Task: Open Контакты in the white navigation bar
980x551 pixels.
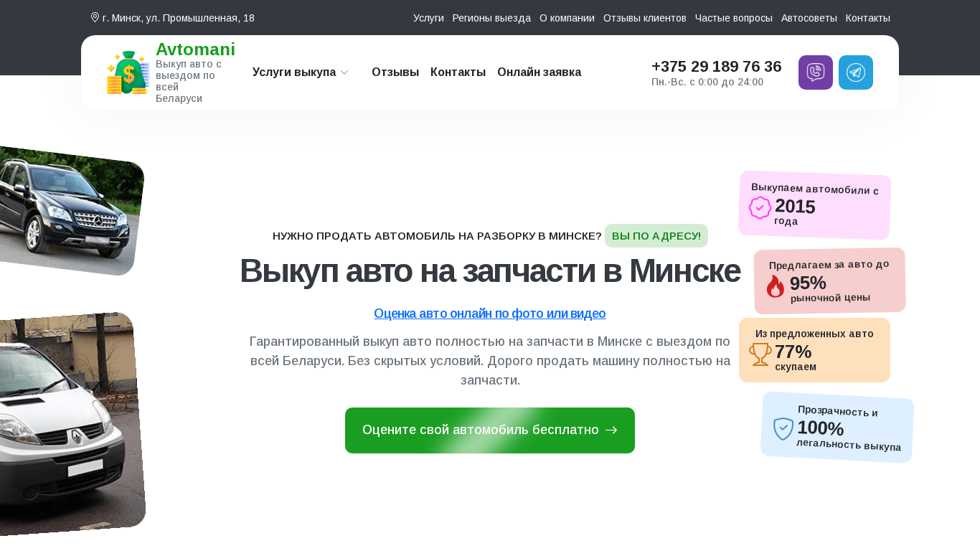Action: (x=458, y=72)
